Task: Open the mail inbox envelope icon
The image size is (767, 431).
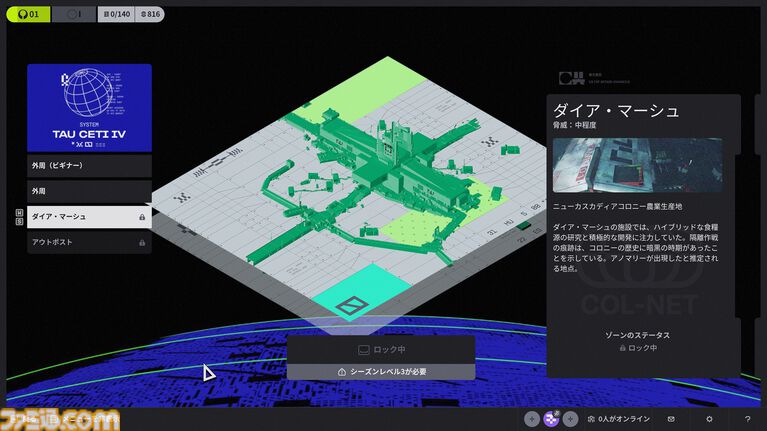Action: pos(671,419)
